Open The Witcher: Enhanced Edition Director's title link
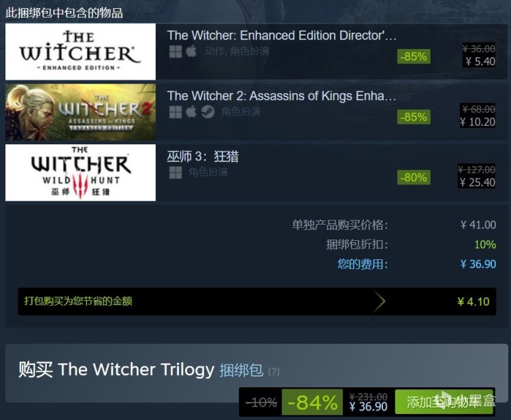Screen dimensions: 511x420 (x=282, y=35)
